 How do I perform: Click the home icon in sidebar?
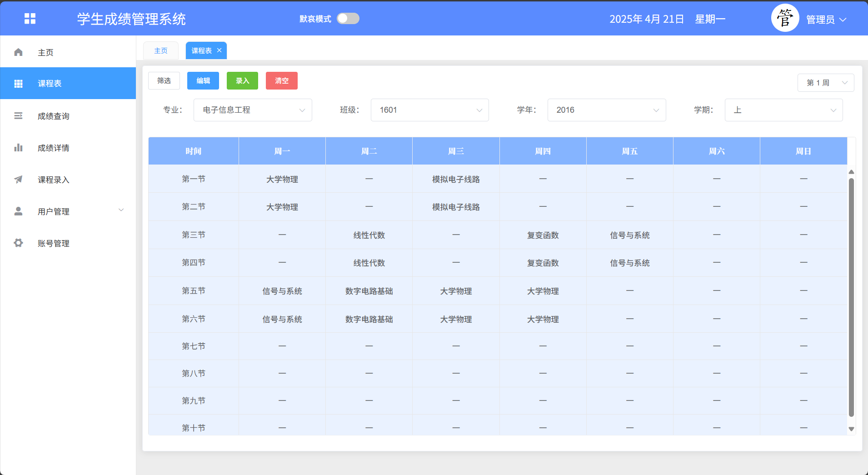pyautogui.click(x=18, y=52)
